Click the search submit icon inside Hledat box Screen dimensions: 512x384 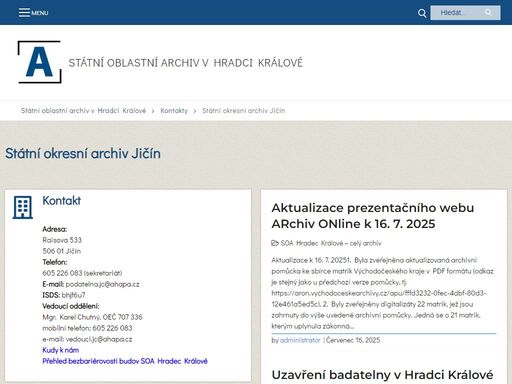(x=488, y=13)
